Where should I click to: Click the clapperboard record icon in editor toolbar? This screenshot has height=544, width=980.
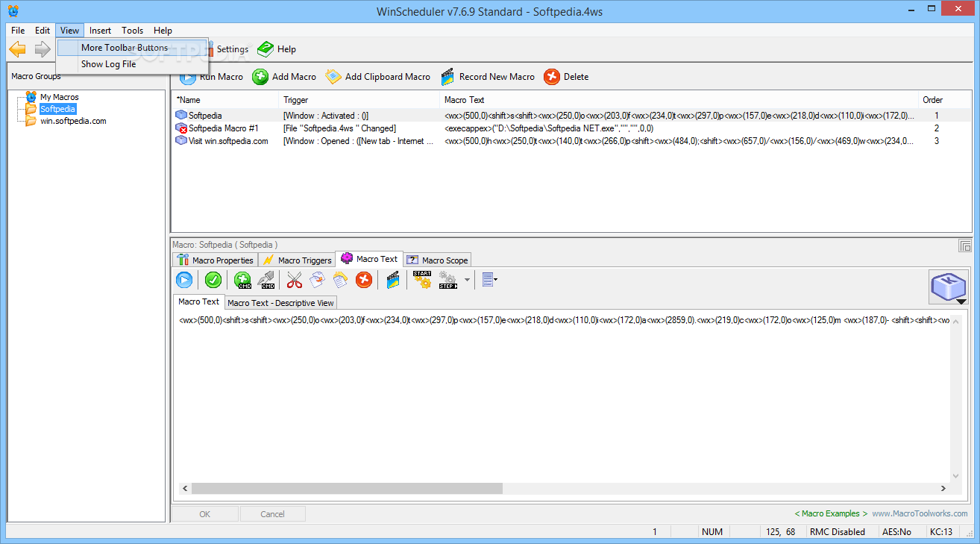pos(393,280)
